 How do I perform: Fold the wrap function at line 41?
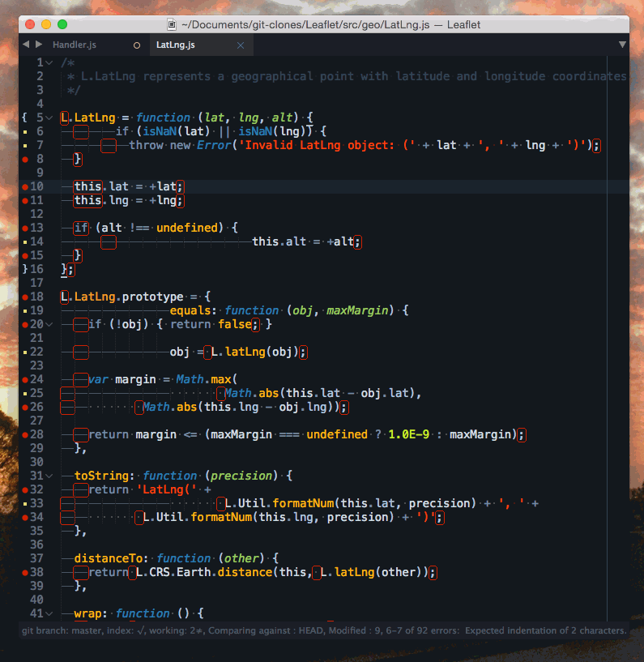pos(51,613)
